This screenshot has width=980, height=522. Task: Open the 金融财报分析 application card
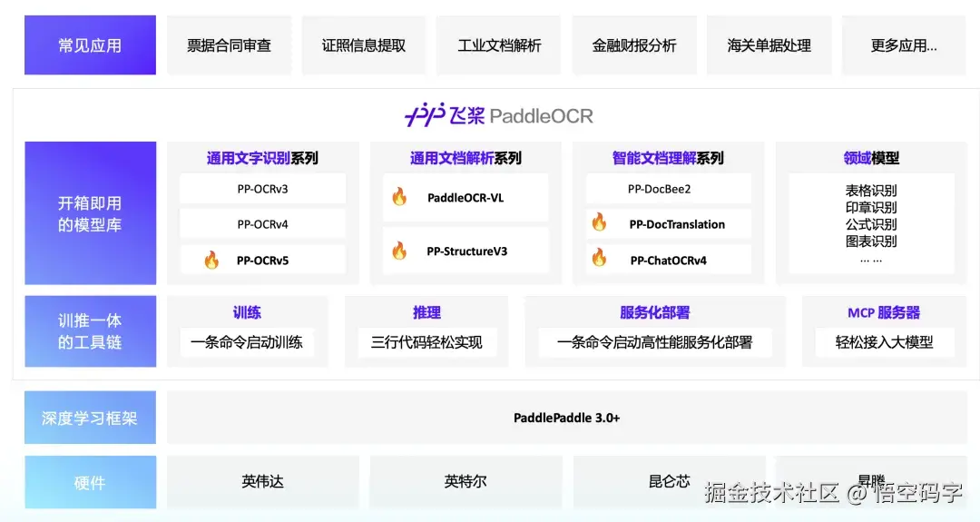[633, 45]
